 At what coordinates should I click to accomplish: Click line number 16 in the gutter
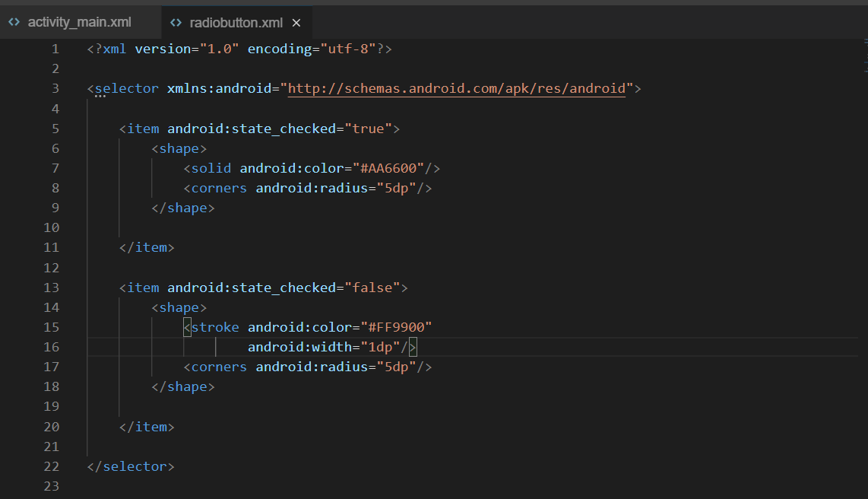pyautogui.click(x=52, y=348)
